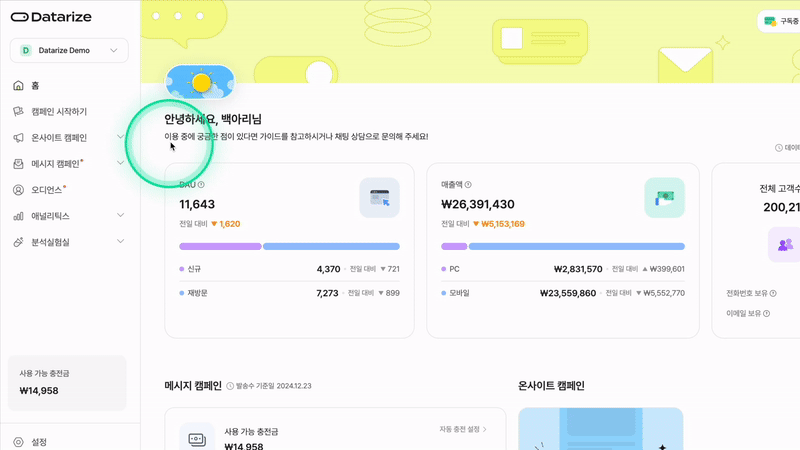This screenshot has width=800, height=450.
Task: Toggle the sun day/night theme switch
Action: 200,82
